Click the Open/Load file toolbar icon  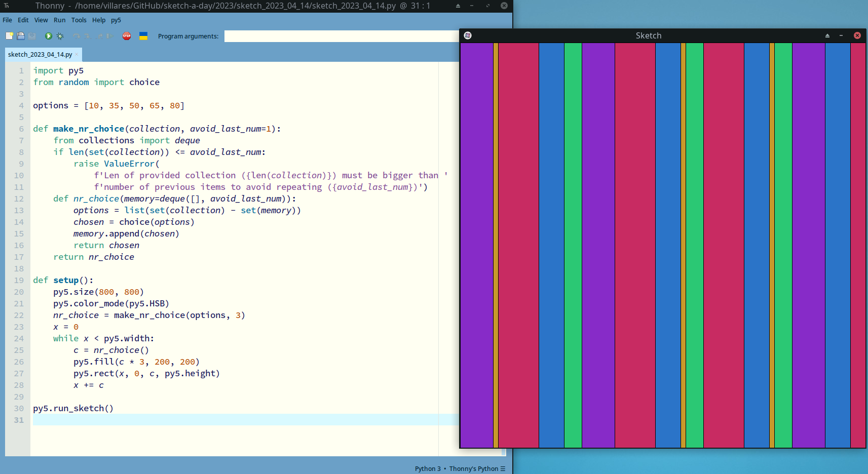pyautogui.click(x=21, y=36)
